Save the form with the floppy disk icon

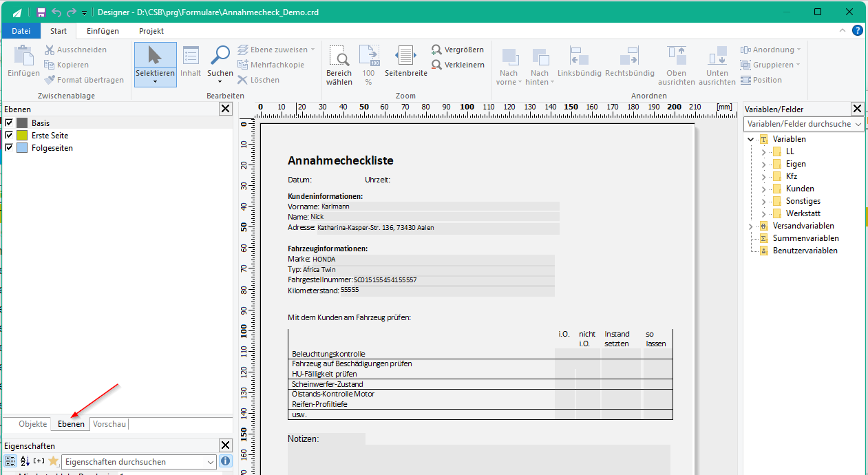(41, 12)
